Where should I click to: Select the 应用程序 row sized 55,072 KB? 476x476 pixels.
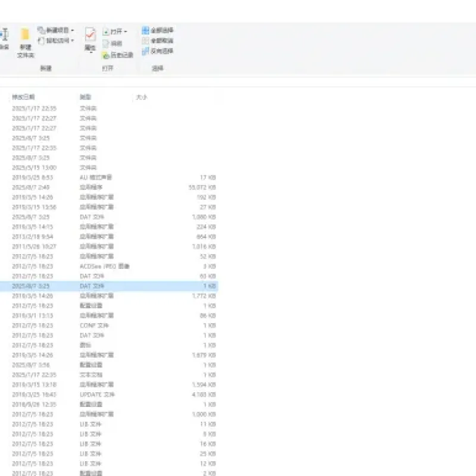coord(109,187)
